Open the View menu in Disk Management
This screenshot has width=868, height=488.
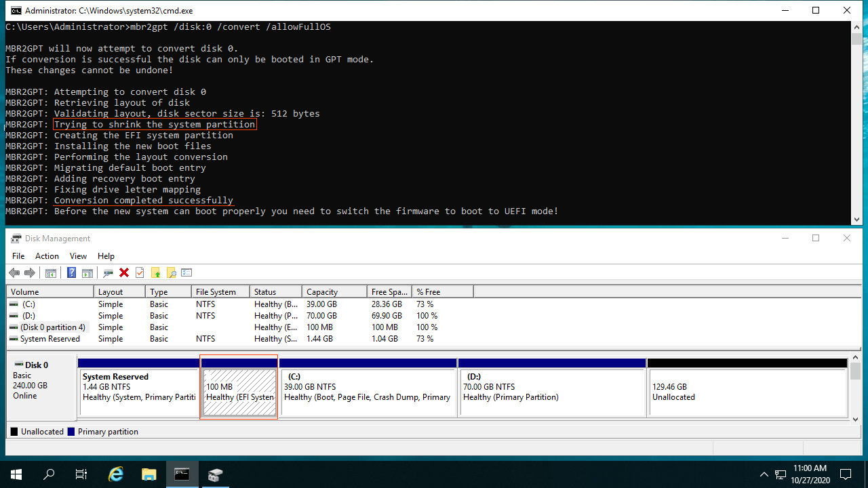pyautogui.click(x=78, y=256)
